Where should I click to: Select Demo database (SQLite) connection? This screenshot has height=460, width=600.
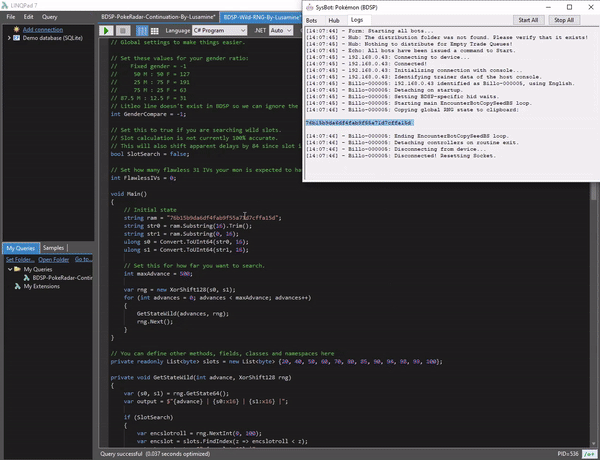coord(52,38)
